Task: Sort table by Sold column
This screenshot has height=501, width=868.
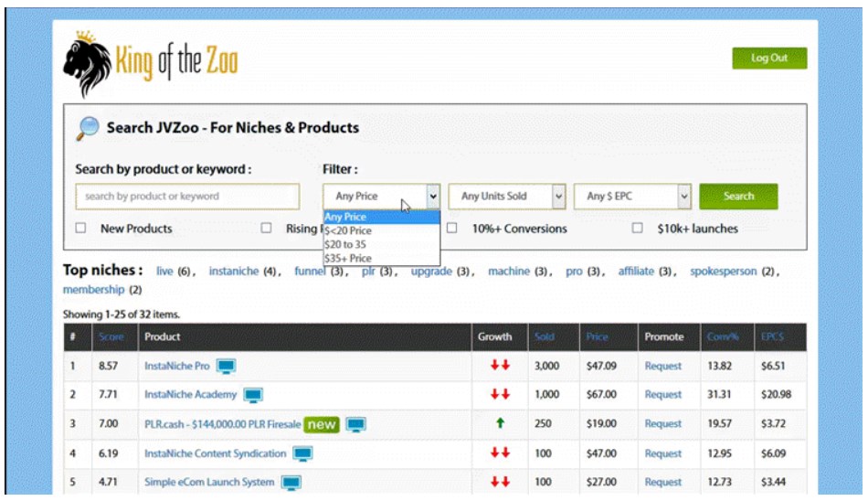Action: pyautogui.click(x=545, y=337)
